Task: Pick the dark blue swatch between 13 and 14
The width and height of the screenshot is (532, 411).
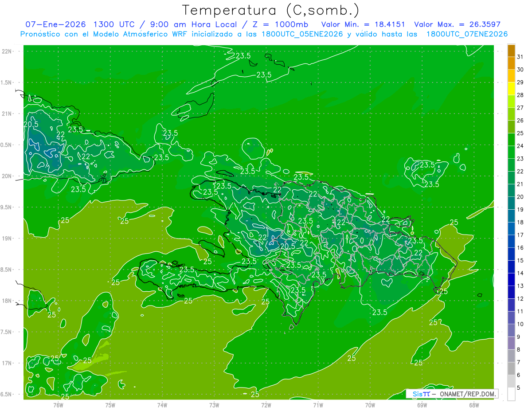Action: coord(511,280)
